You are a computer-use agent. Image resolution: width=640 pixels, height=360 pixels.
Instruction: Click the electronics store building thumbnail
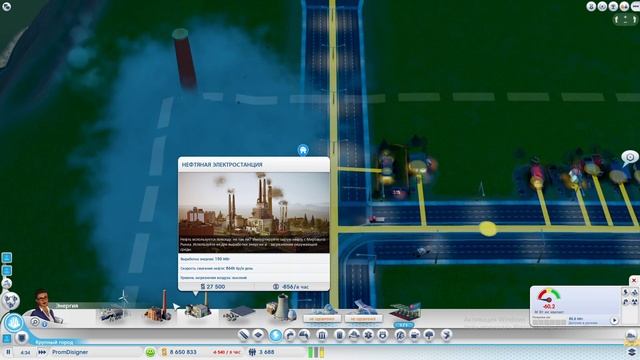(x=404, y=312)
